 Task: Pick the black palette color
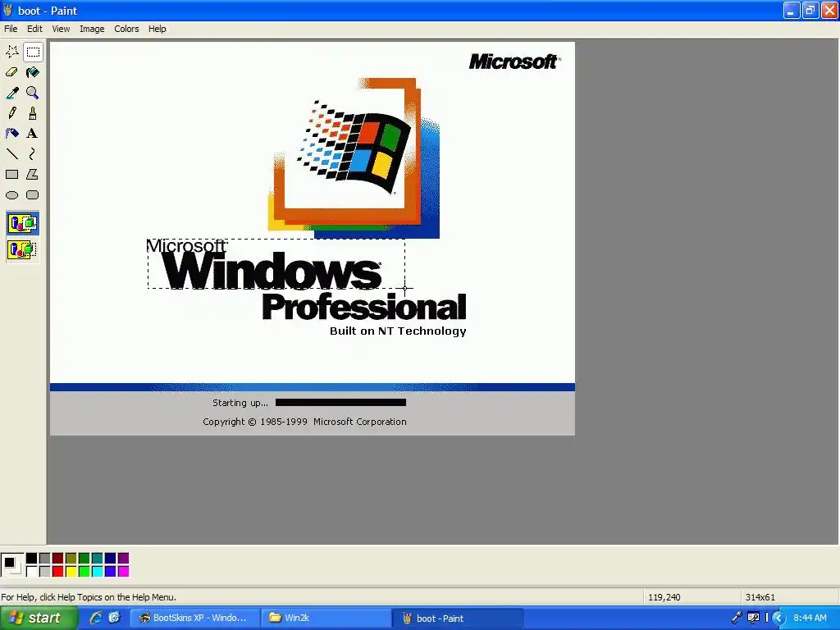pyautogui.click(x=32, y=558)
